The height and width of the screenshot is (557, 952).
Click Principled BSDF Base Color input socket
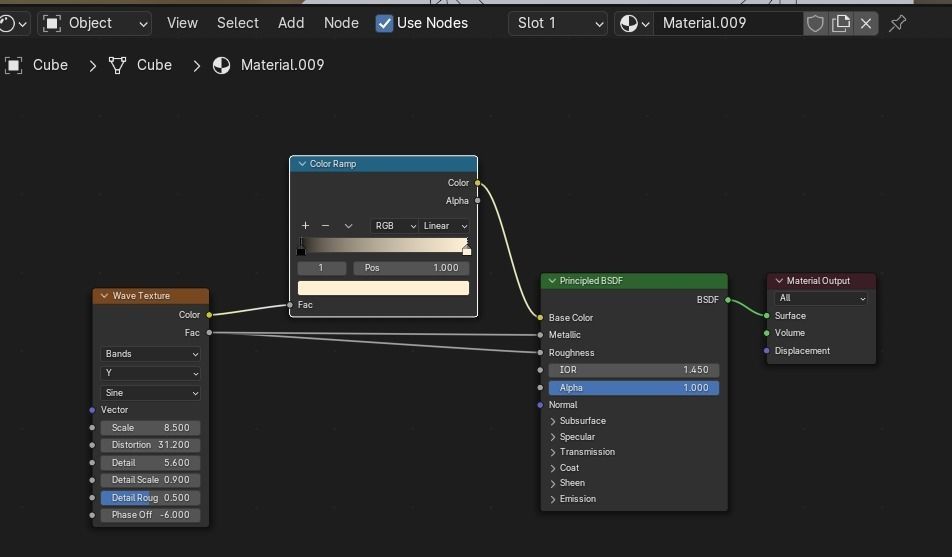[x=540, y=318]
